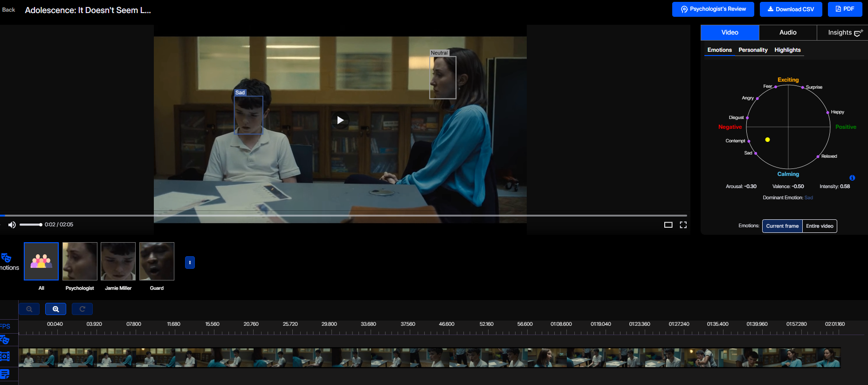Select the Jamie Miller face thumbnail

point(118,261)
